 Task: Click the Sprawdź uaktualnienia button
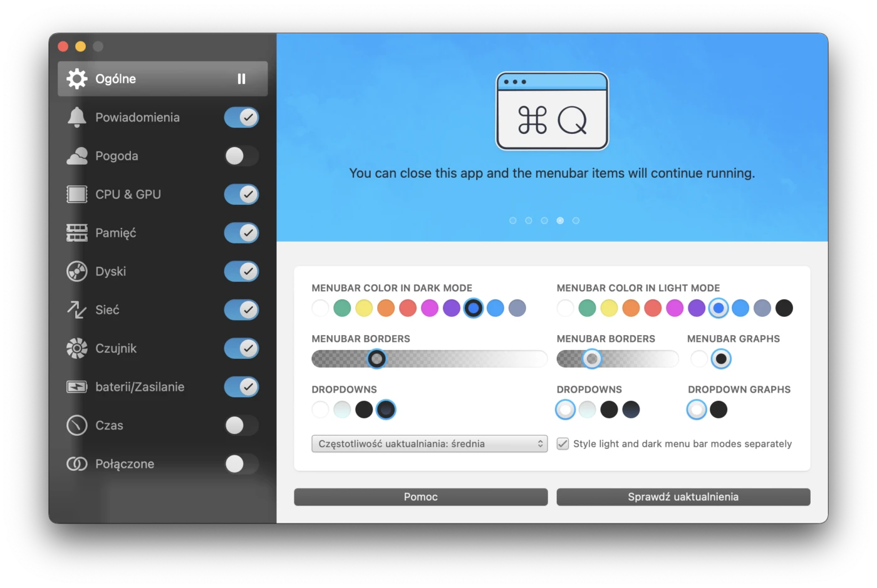pos(683,497)
